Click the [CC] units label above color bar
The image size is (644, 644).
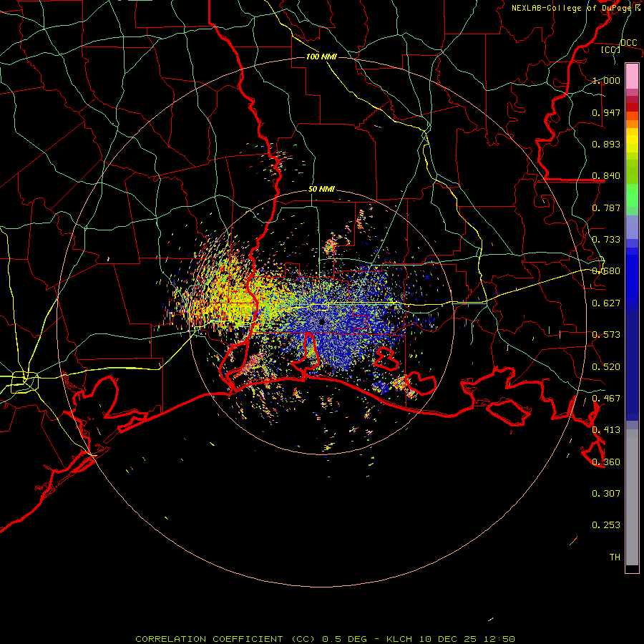(611, 50)
